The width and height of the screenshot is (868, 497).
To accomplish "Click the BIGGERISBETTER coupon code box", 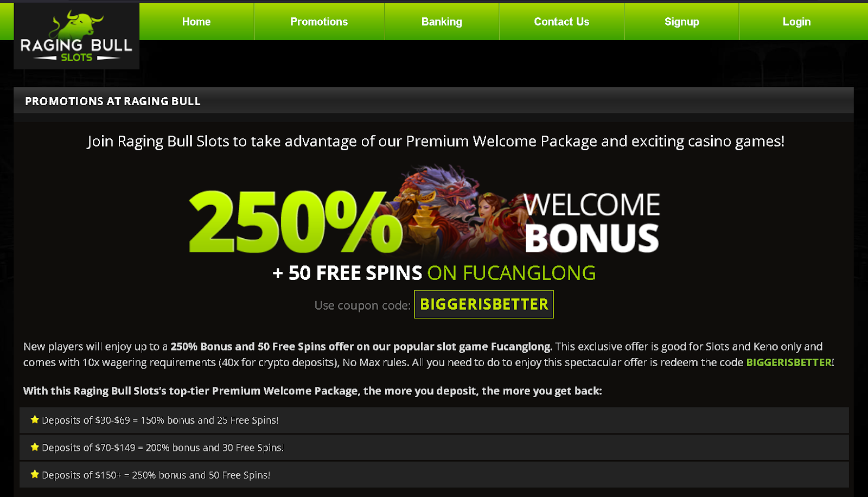I will 484,304.
